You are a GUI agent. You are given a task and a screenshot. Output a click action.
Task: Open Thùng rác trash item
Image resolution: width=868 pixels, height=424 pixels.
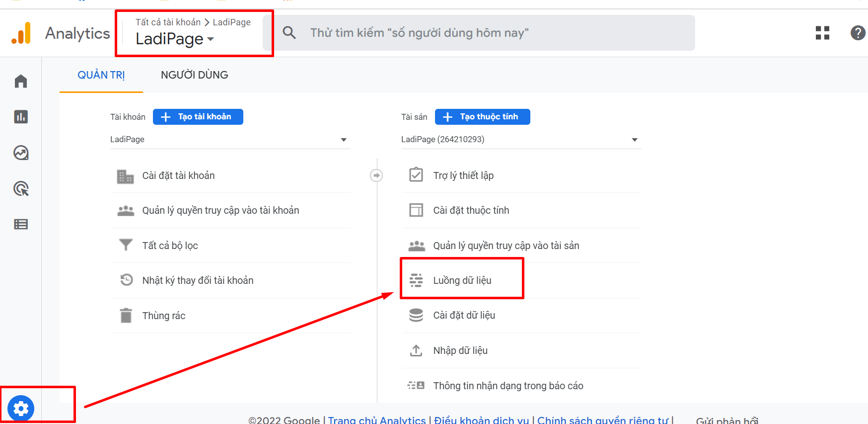click(x=163, y=316)
